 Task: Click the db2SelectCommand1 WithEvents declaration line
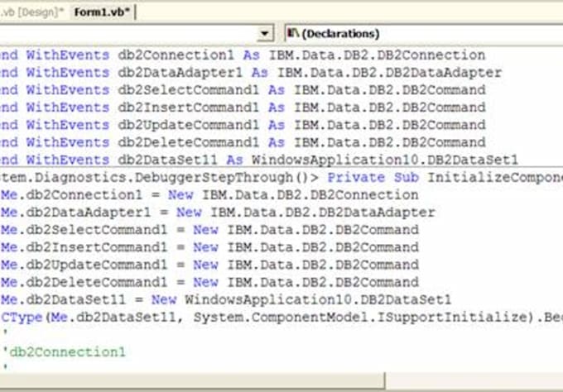coord(243,89)
